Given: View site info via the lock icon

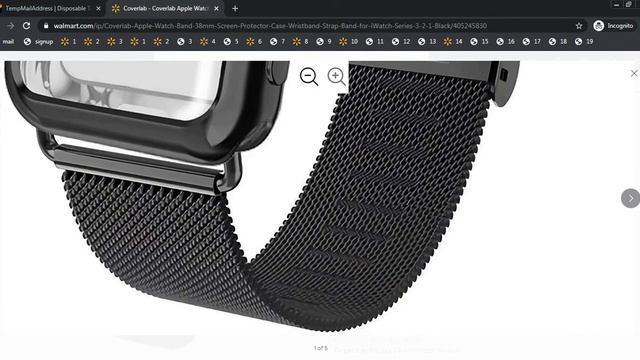Looking at the screenshot, I should pos(46,26).
